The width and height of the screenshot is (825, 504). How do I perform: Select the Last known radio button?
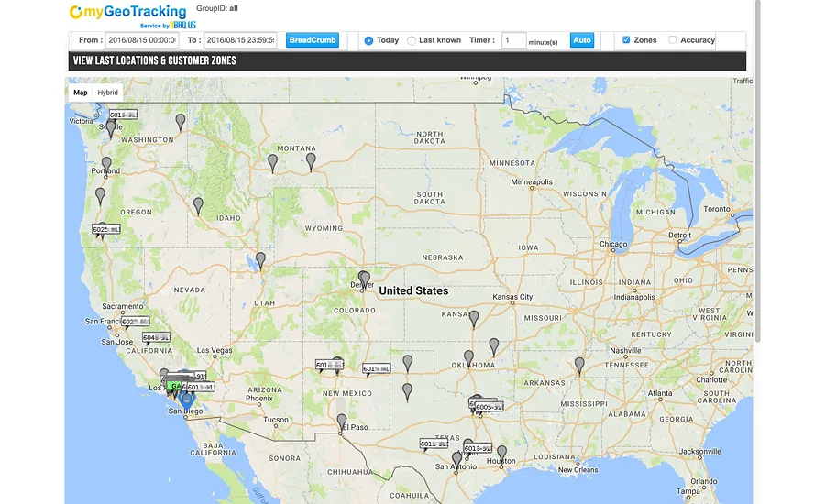(x=412, y=40)
